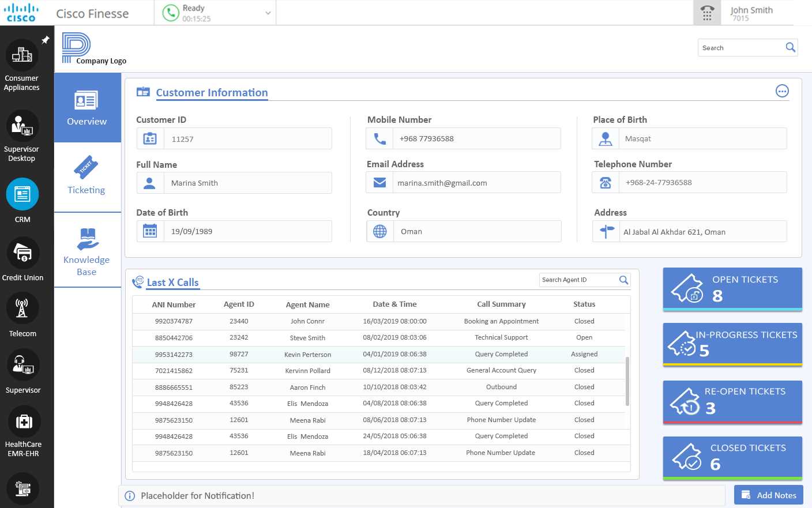Expand the Ready agent status dropdown
Viewport: 812px width, 508px height.
tap(267, 12)
